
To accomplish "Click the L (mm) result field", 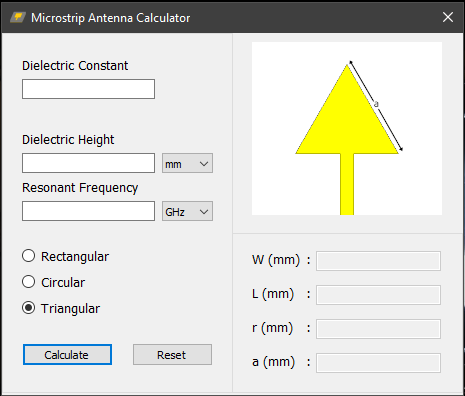I will click(378, 295).
